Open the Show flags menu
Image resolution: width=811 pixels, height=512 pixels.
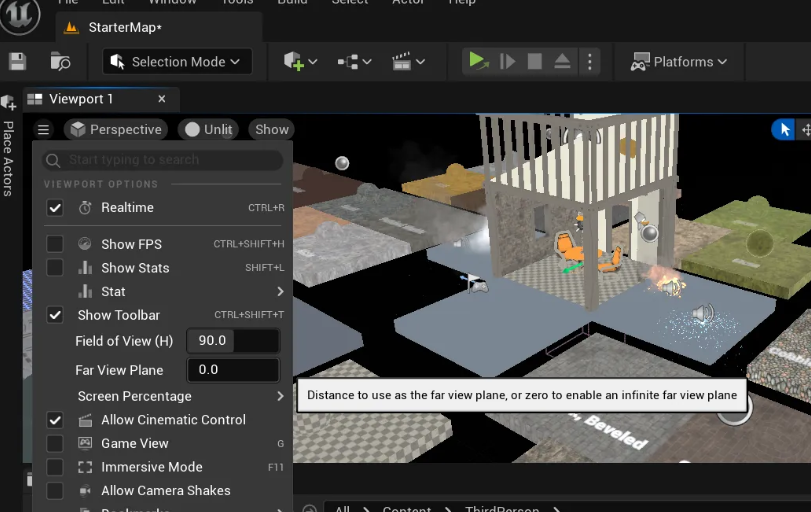point(272,129)
